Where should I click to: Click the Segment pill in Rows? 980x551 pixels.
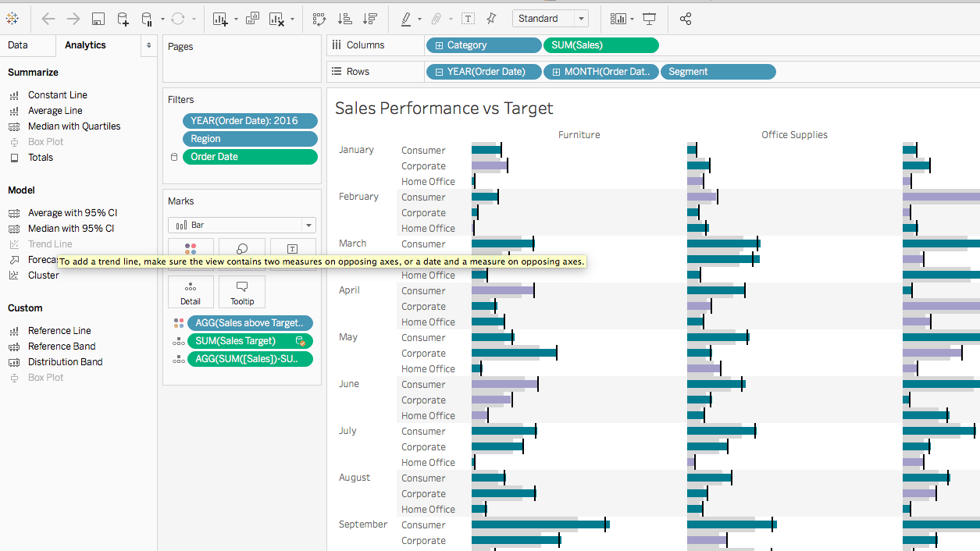coord(718,72)
